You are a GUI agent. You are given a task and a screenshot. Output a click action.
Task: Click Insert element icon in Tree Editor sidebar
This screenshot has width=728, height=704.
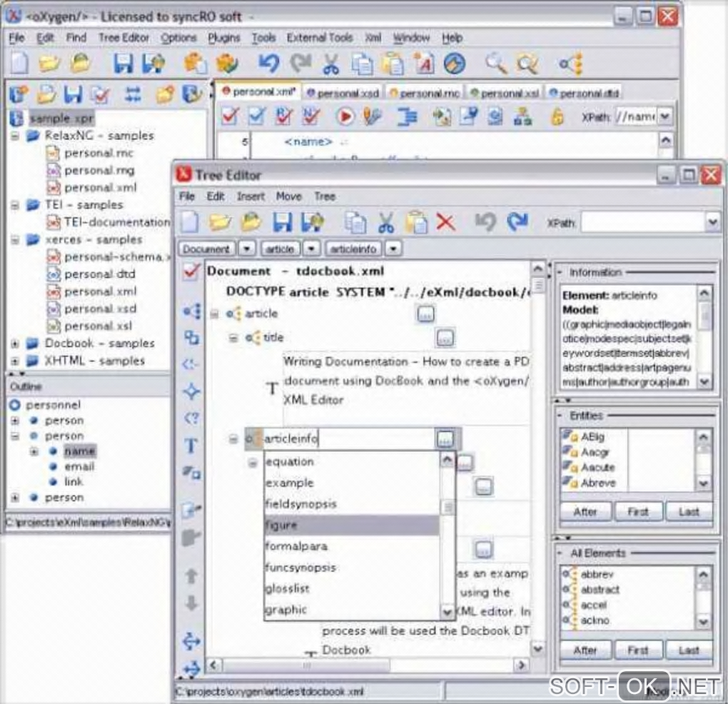[192, 311]
